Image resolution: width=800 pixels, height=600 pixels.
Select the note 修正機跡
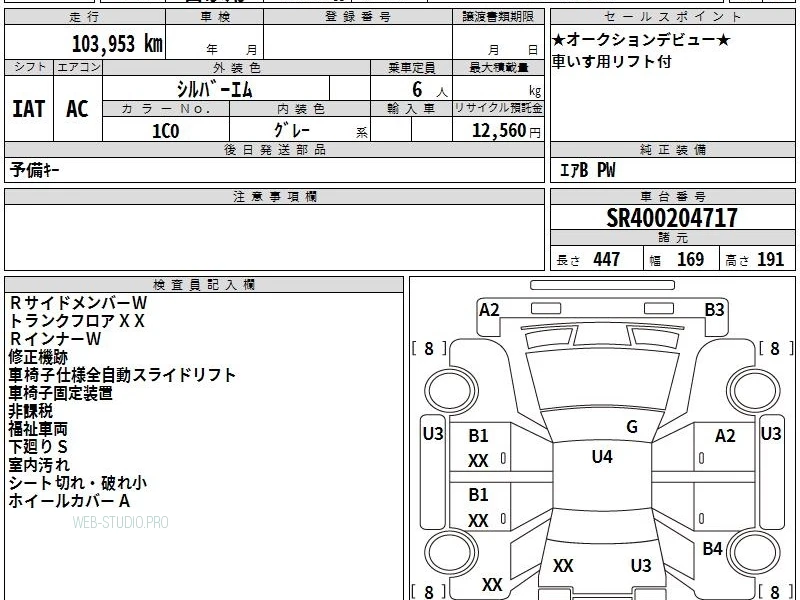(38, 357)
